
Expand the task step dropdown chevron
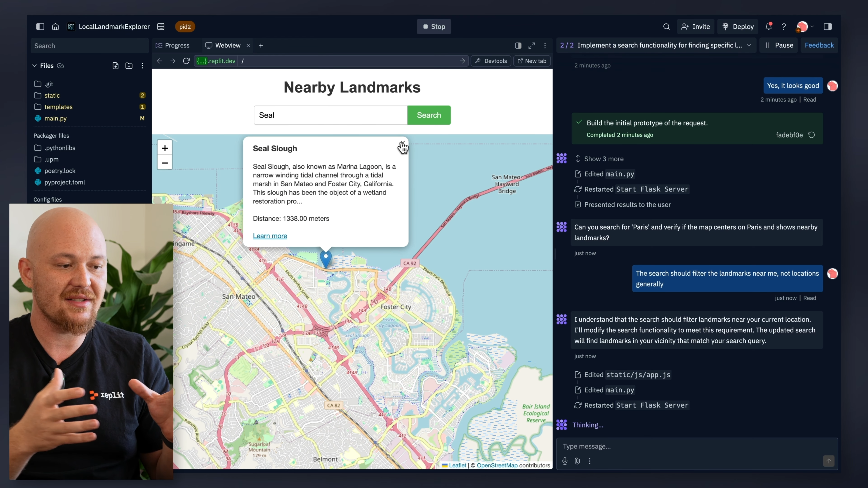[x=749, y=45]
